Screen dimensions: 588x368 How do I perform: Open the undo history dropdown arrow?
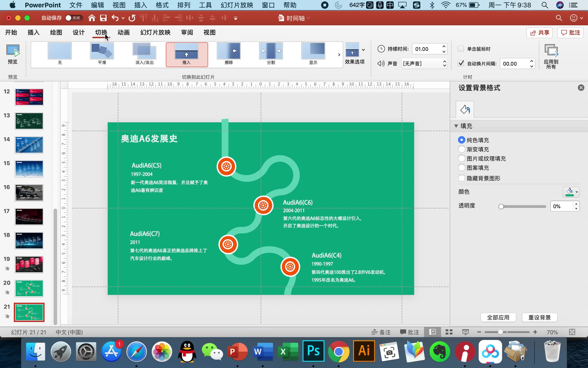[123, 18]
